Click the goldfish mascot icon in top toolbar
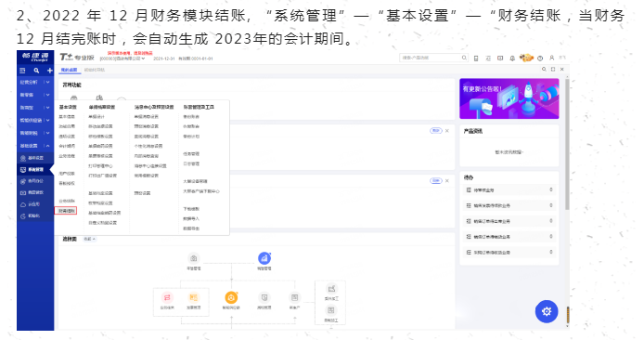Image resolution: width=644 pixels, height=340 pixels. [526, 58]
